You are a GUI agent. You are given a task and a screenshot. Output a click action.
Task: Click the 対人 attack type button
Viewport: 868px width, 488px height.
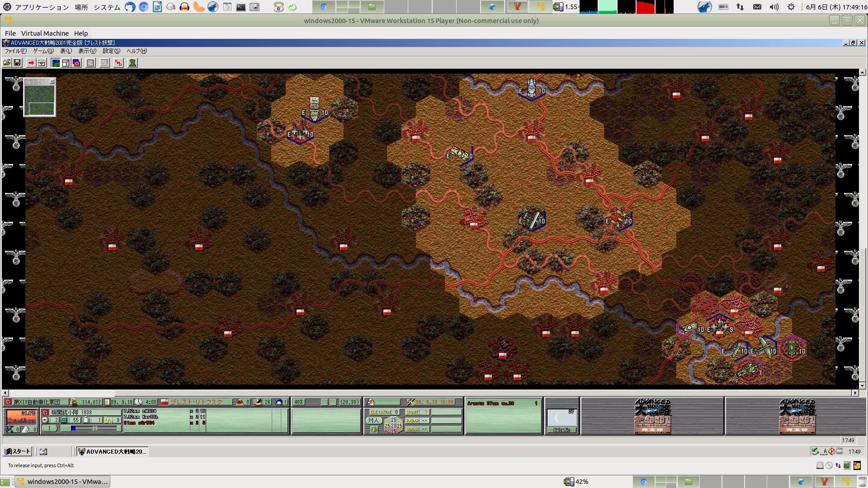tap(373, 420)
